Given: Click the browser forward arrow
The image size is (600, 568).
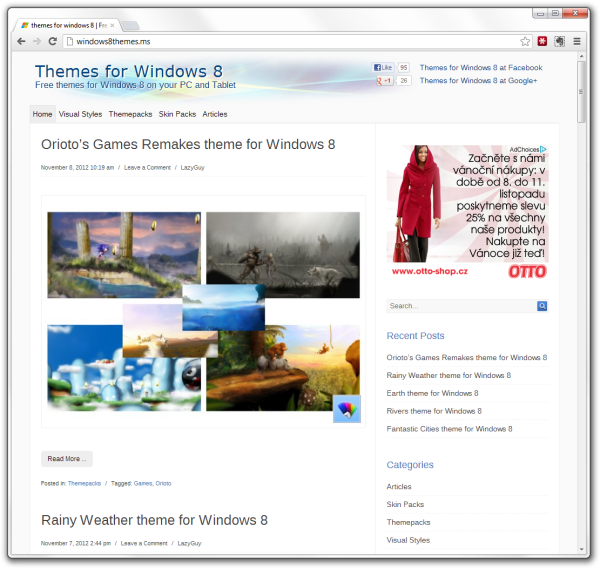Looking at the screenshot, I should pos(37,41).
